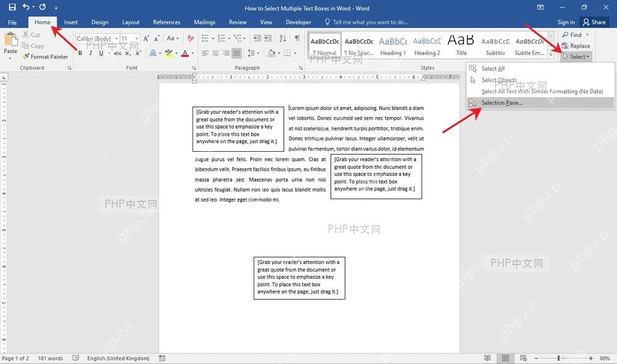Apply red font color
This screenshot has width=617, height=364.
pos(185,53)
